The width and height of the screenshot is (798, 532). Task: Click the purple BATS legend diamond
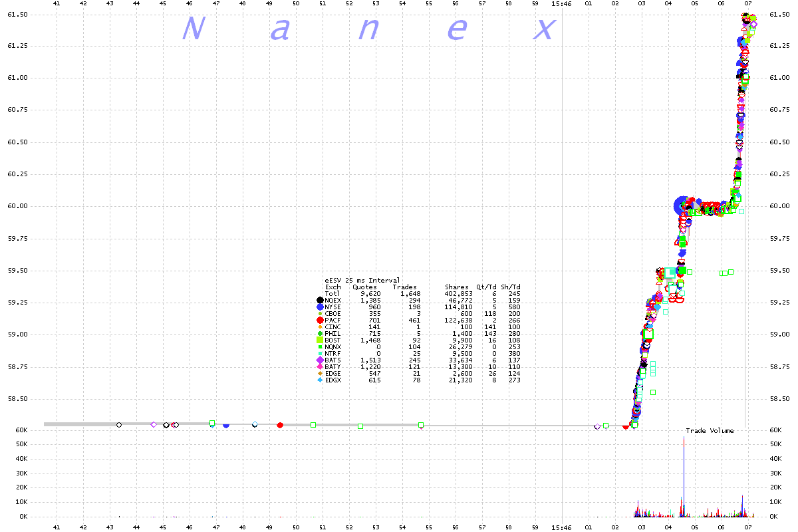(x=321, y=360)
